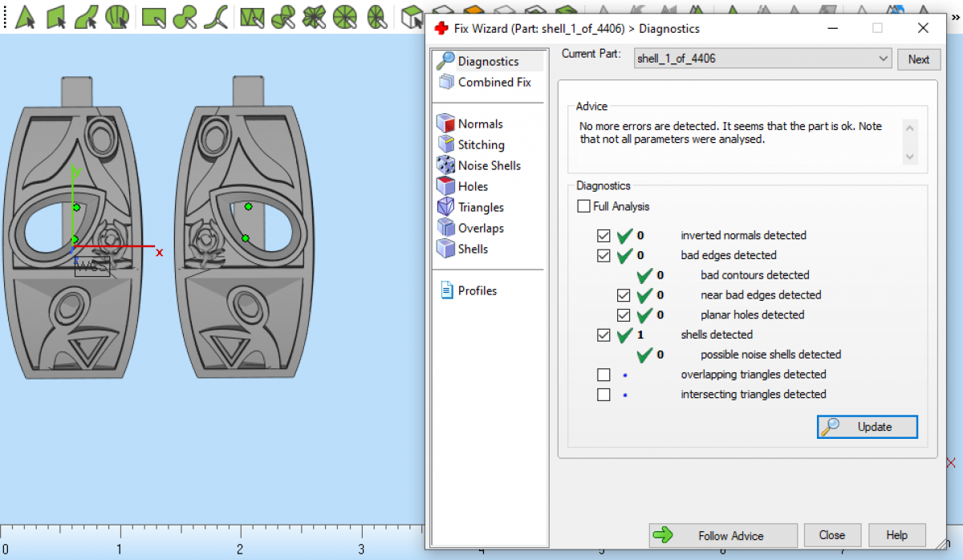This screenshot has height=560, width=963.
Task: Choose the rectangle window marking tool
Action: (153, 16)
